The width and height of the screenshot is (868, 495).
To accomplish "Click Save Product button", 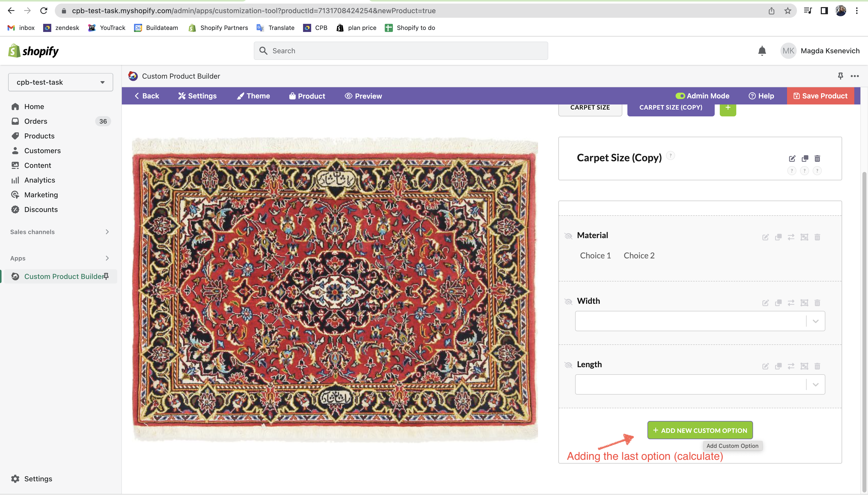I will [820, 96].
